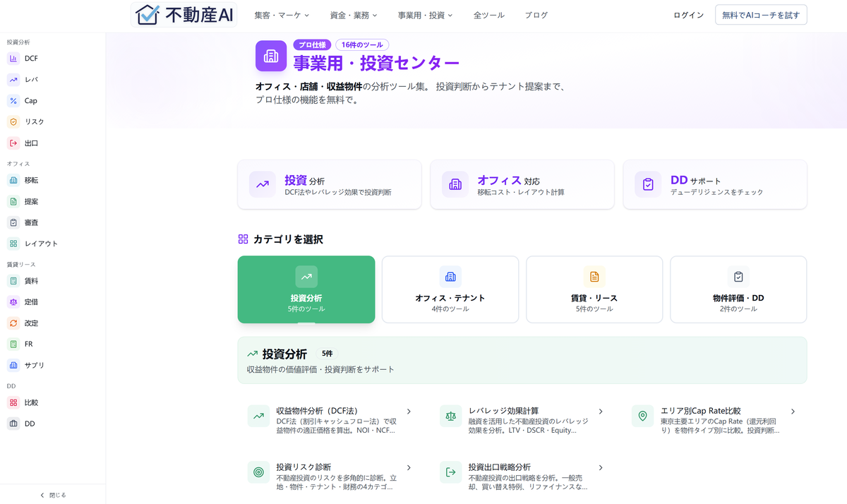This screenshot has height=504, width=847.
Task: Click the chevron next to エリア別Cap Rate比較
Action: click(793, 412)
